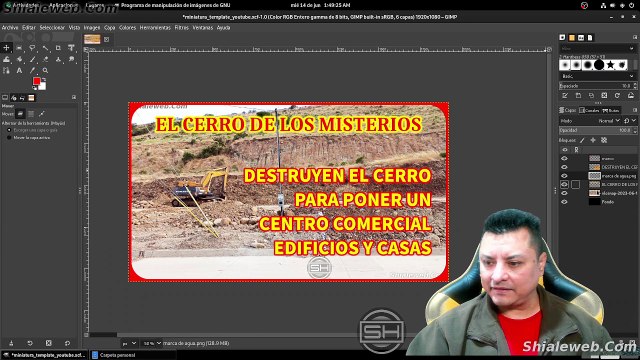The width and height of the screenshot is (640, 360).
Task: Reset colors to default black and white
Action: pyautogui.click(x=35, y=88)
